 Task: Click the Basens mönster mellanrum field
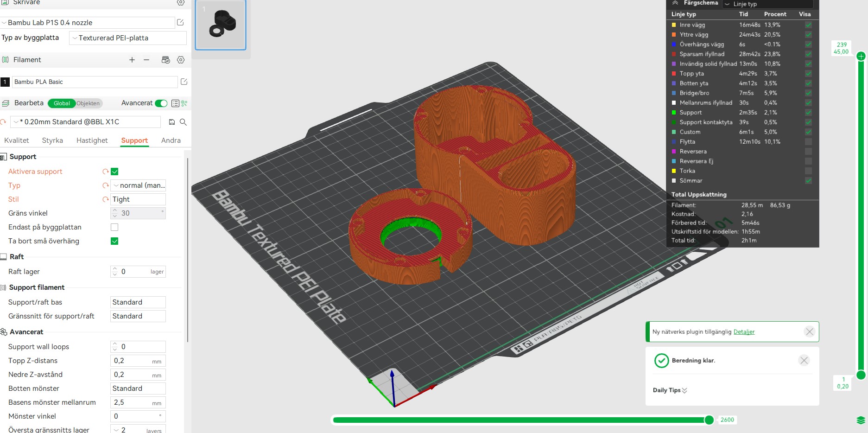click(138, 402)
